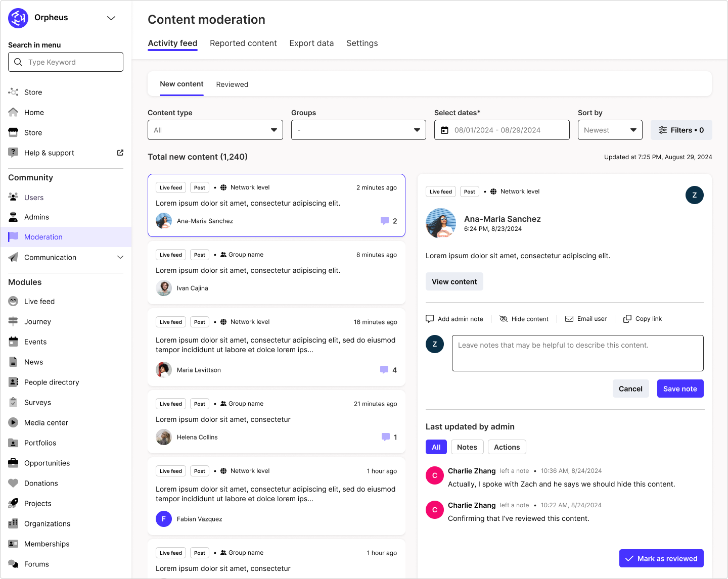
Task: Click the Admins icon
Action: pos(13,217)
